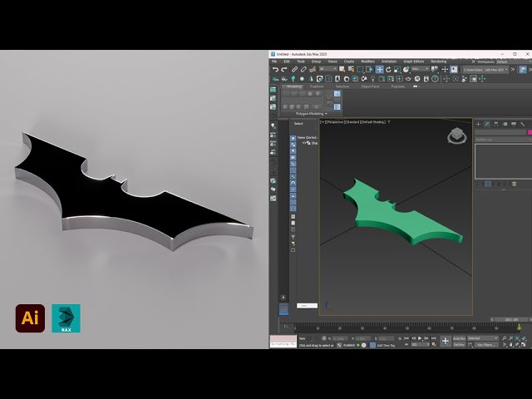The width and height of the screenshot is (532, 399).
Task: Open the Modifiers menu
Action: [x=367, y=62]
